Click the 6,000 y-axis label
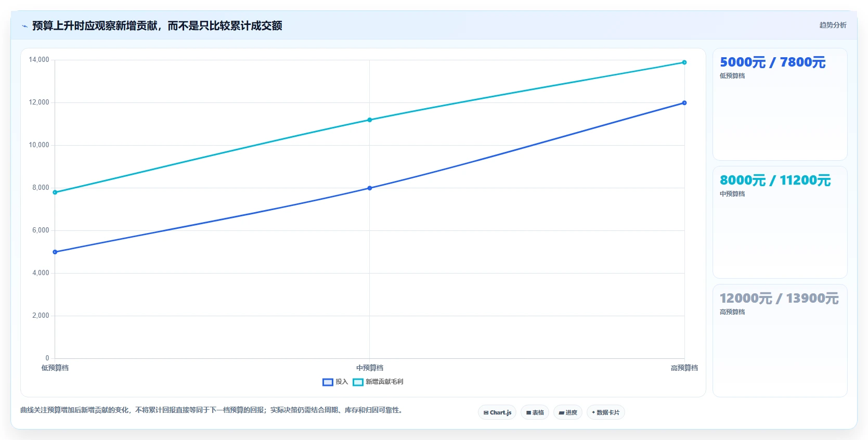 [x=41, y=230]
